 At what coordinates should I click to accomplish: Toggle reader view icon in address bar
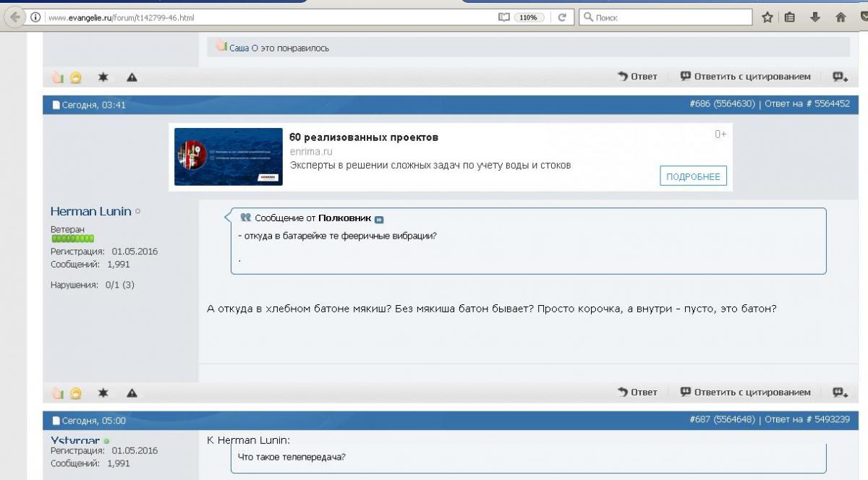click(504, 17)
